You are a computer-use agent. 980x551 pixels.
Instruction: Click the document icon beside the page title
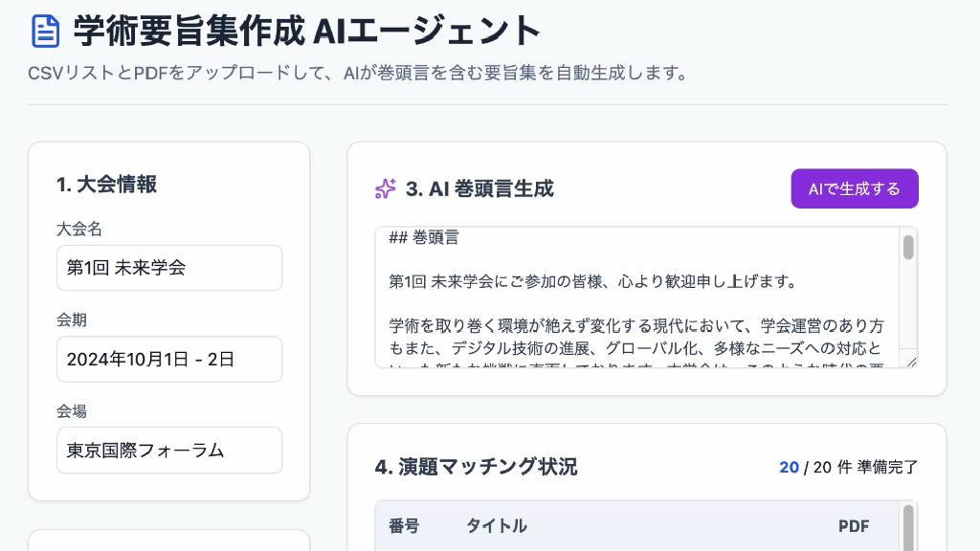(x=45, y=31)
